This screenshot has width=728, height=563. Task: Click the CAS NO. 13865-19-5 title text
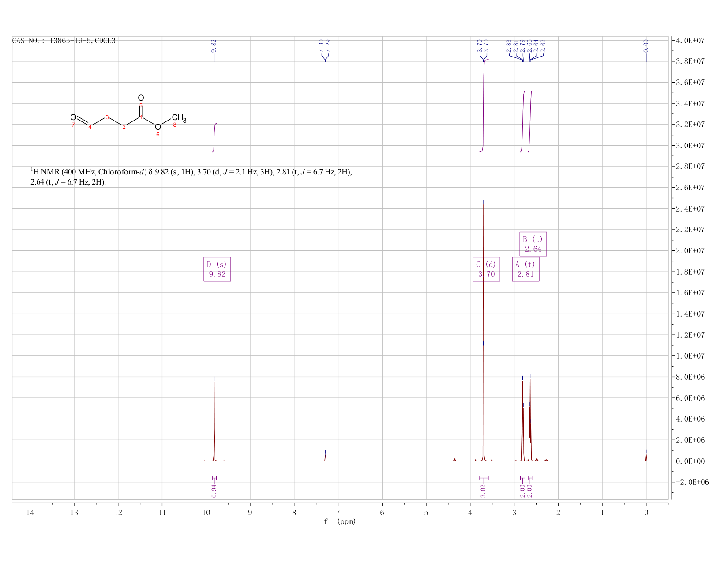point(64,41)
